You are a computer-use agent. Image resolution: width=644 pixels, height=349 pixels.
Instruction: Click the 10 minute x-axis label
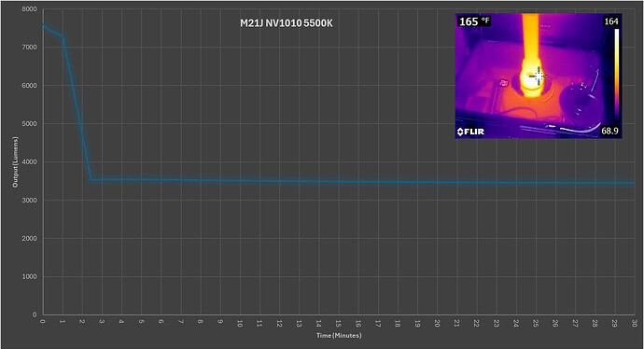click(x=240, y=323)
